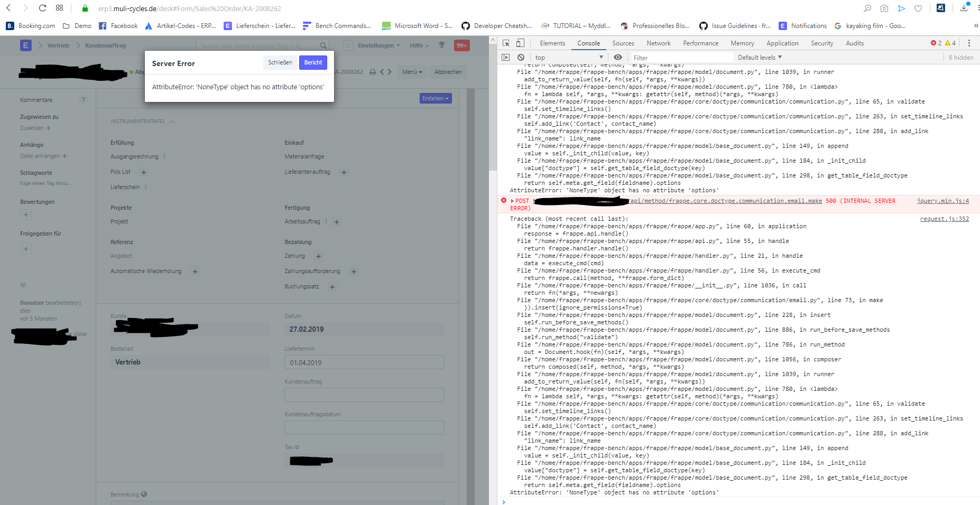The width and height of the screenshot is (980, 505).
Task: Print the sales order via printer icon
Action: [x=373, y=71]
